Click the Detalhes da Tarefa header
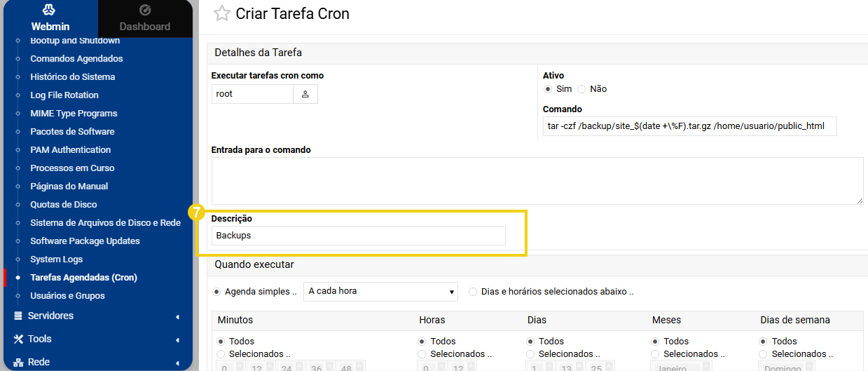Image resolution: width=868 pixels, height=371 pixels. point(258,53)
